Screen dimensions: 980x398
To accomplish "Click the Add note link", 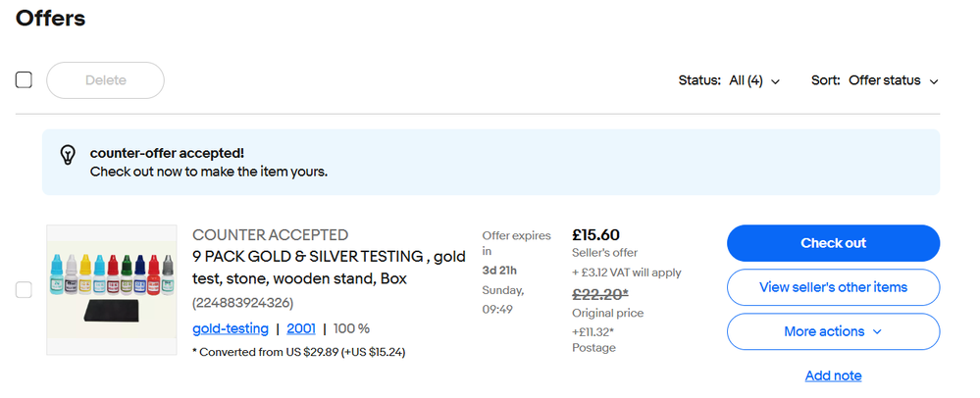I will coord(833,375).
